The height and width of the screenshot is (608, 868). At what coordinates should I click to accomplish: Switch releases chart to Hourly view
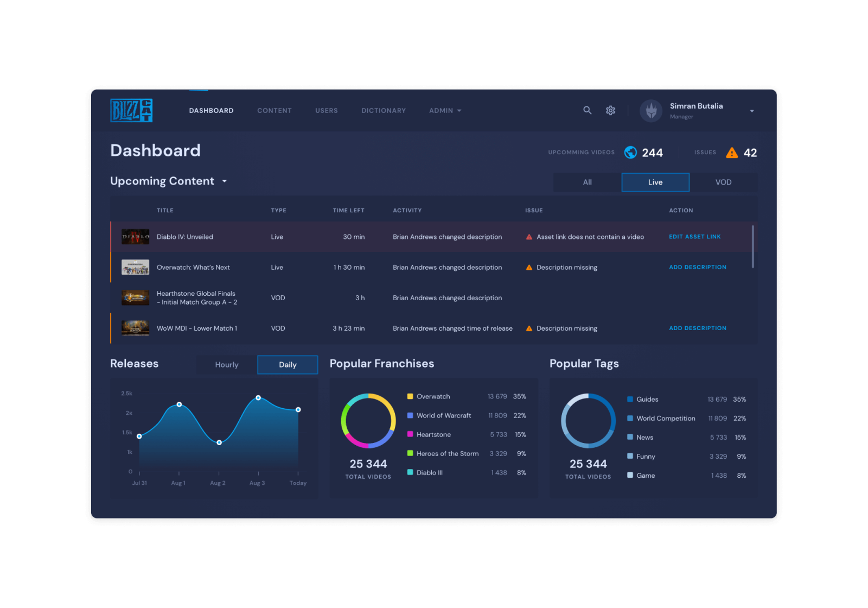pyautogui.click(x=226, y=364)
